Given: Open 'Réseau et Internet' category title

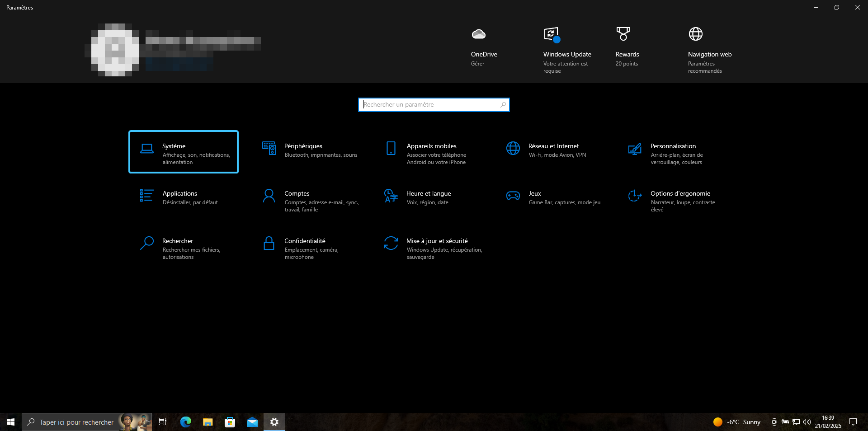Looking at the screenshot, I should coord(553,146).
